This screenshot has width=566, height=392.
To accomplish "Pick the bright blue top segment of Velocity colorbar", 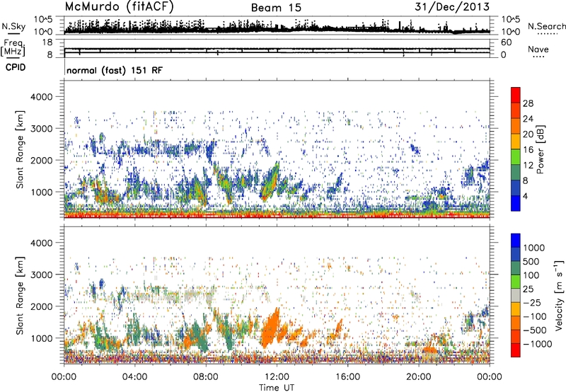I will click(516, 241).
